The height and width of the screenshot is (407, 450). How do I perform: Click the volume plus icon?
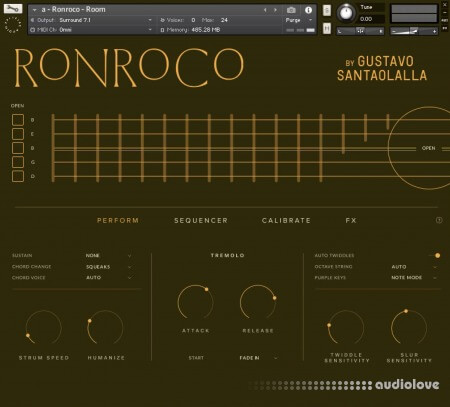click(434, 31)
